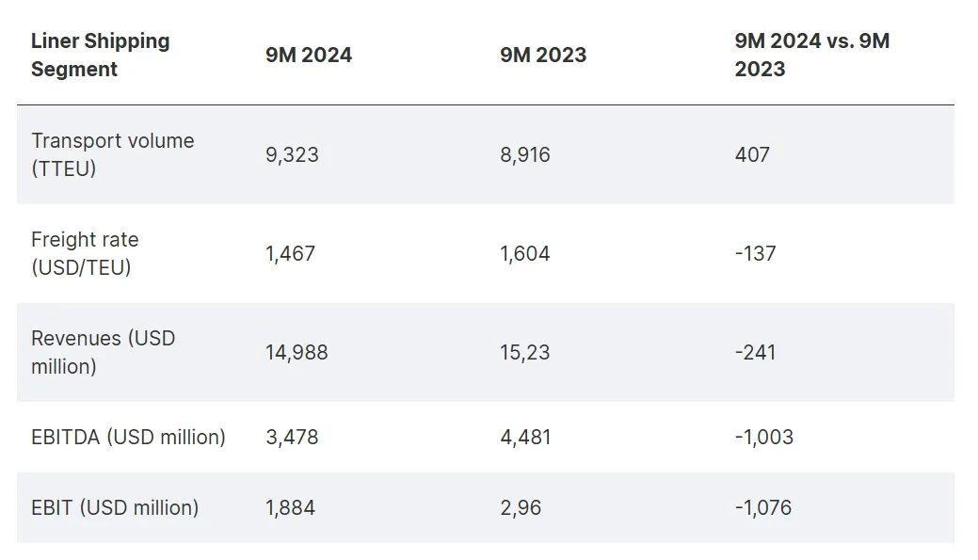This screenshot has height=560, width=978.
Task: Select the 407 difference cell
Action: click(752, 154)
